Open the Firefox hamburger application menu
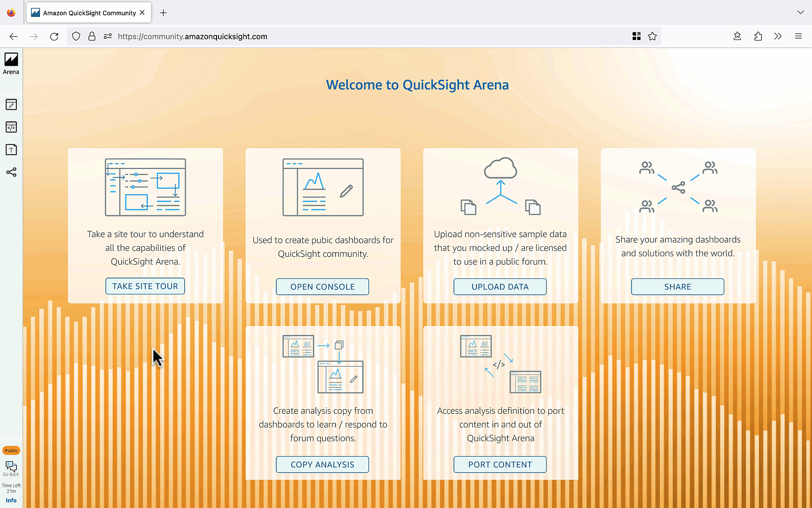The width and height of the screenshot is (812, 508). click(798, 36)
